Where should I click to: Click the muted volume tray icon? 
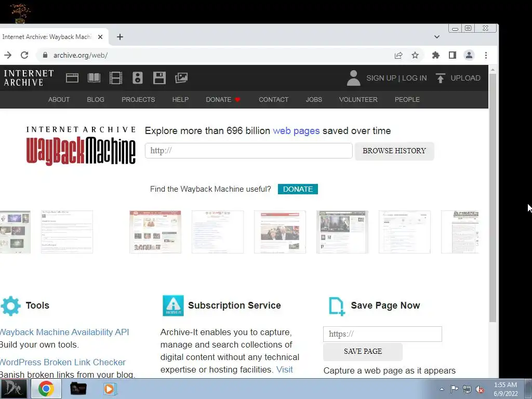pos(480,389)
